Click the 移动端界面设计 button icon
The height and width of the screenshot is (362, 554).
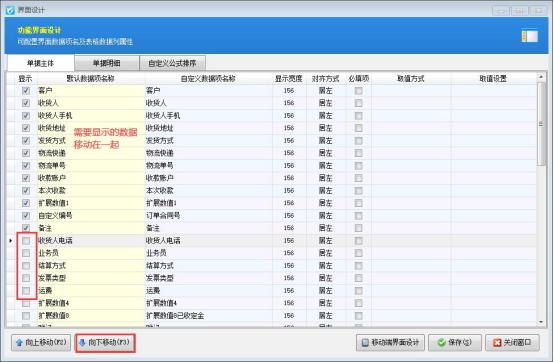(365, 343)
